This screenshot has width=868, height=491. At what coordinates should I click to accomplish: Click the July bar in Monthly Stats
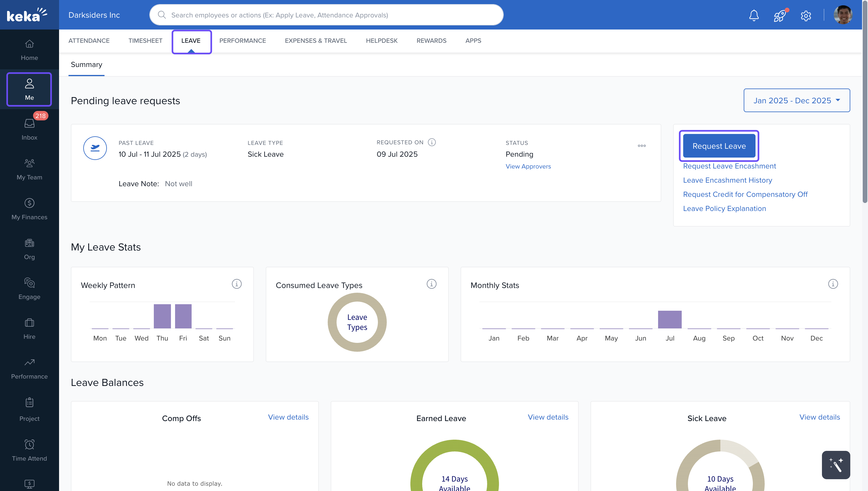(x=670, y=319)
